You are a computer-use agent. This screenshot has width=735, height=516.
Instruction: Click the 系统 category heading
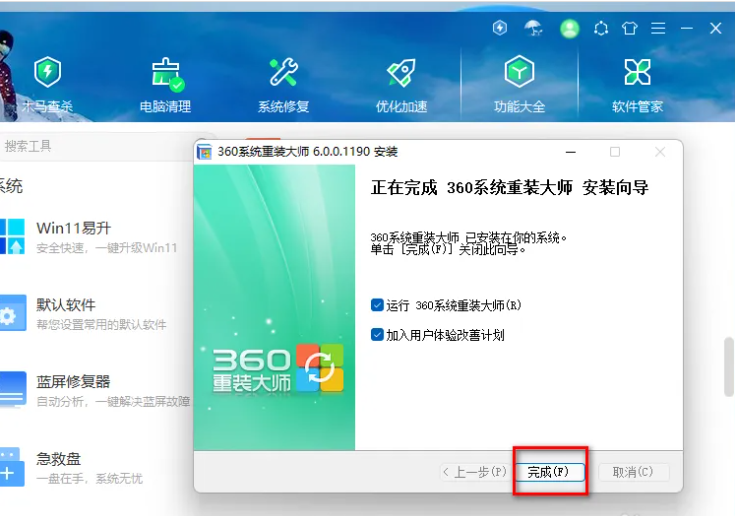pos(10,186)
